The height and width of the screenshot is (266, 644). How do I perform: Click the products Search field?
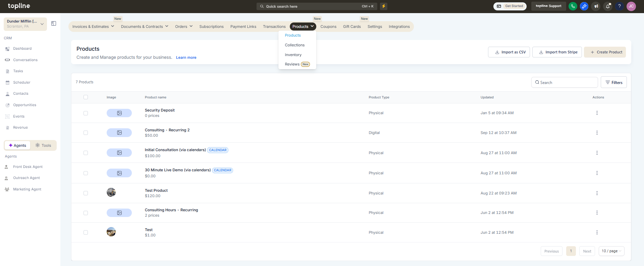[565, 82]
